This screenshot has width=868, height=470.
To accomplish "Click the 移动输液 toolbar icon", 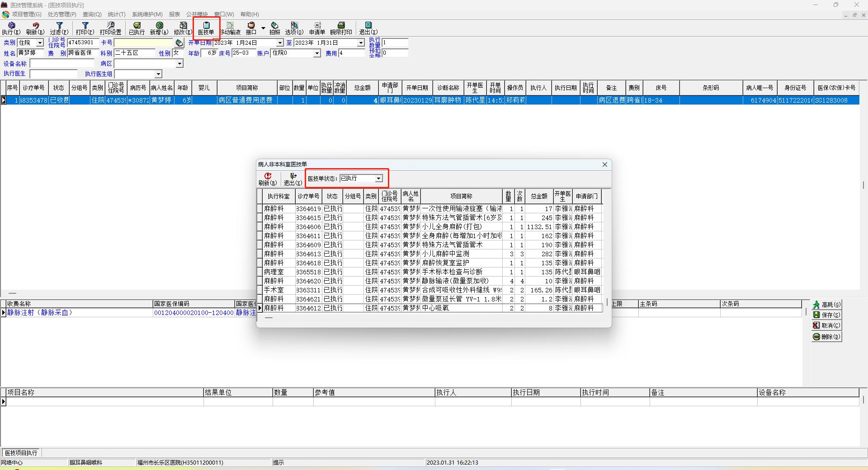I will click(x=231, y=28).
